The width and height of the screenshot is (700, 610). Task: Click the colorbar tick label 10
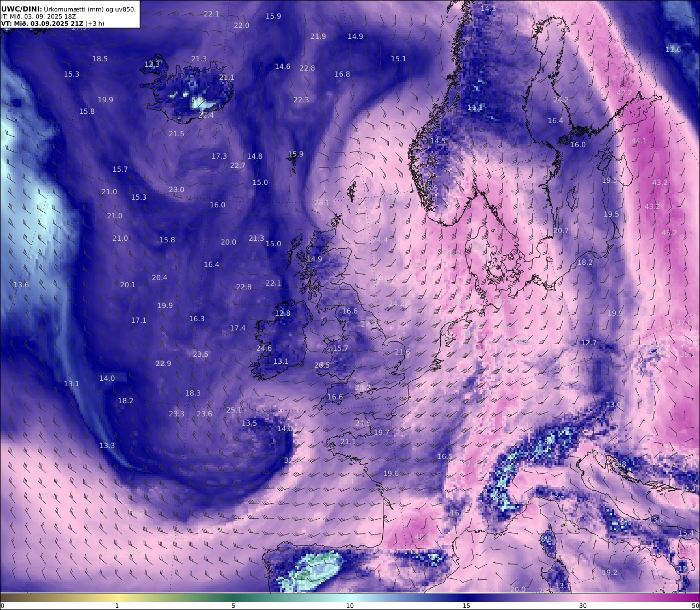pyautogui.click(x=350, y=606)
